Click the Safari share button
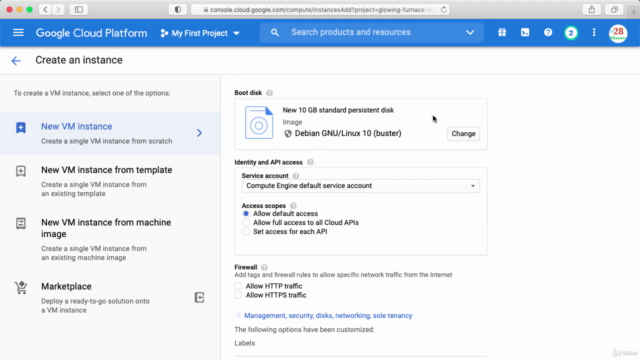 tap(591, 9)
